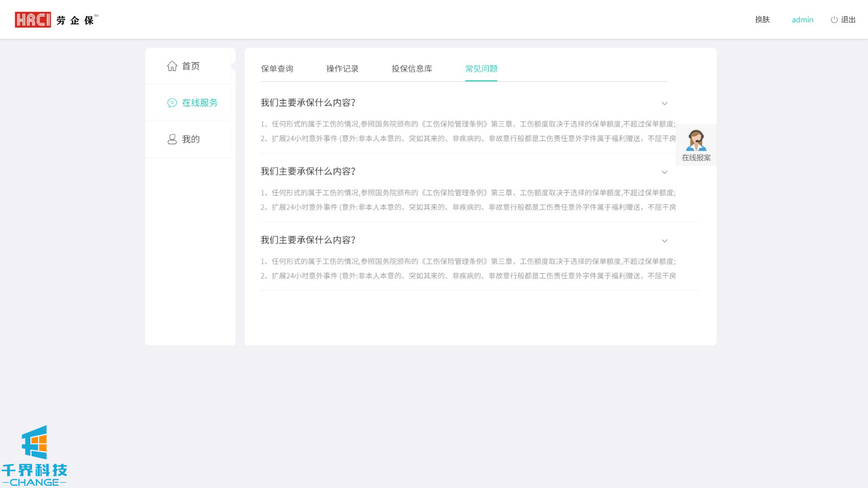Click the power icon beside 退出

[x=834, y=20]
